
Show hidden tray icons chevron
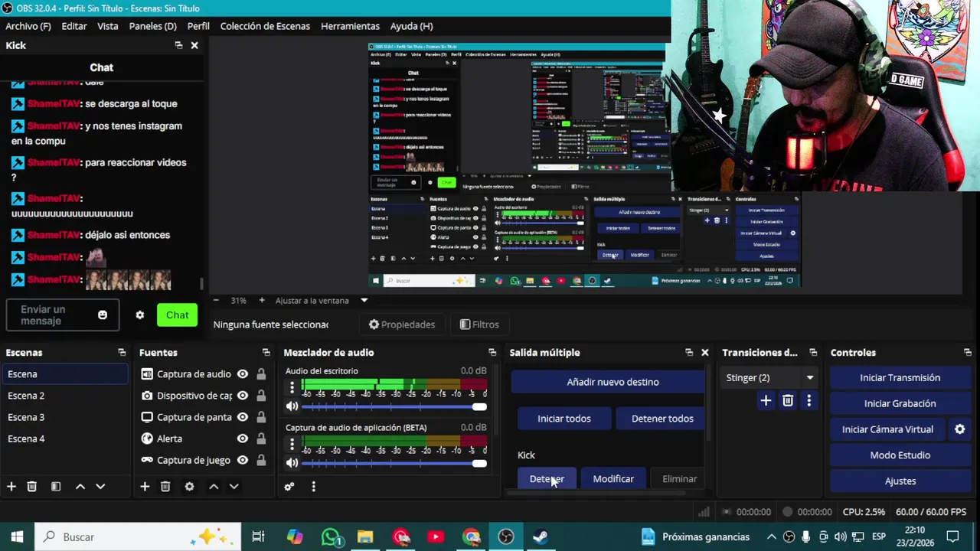[772, 537]
